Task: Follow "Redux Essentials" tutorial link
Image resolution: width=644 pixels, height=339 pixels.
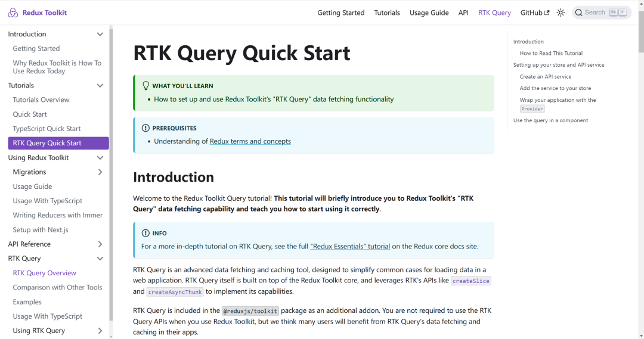Action: (350, 246)
